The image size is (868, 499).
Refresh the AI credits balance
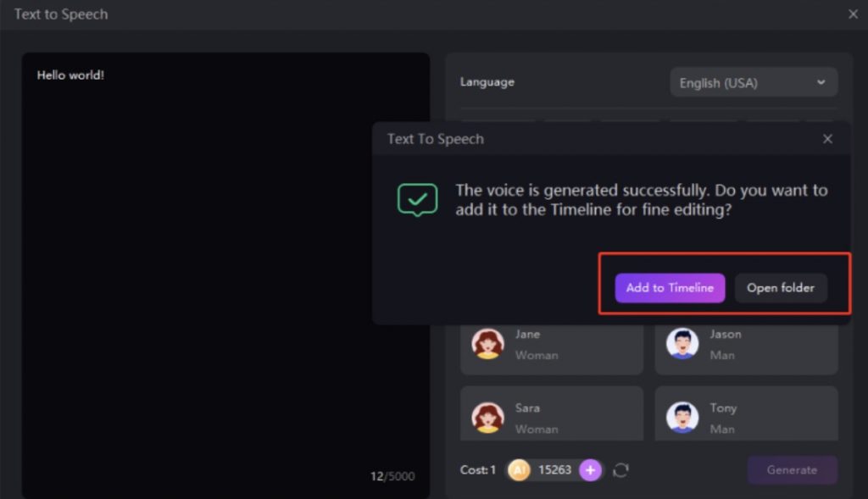620,470
